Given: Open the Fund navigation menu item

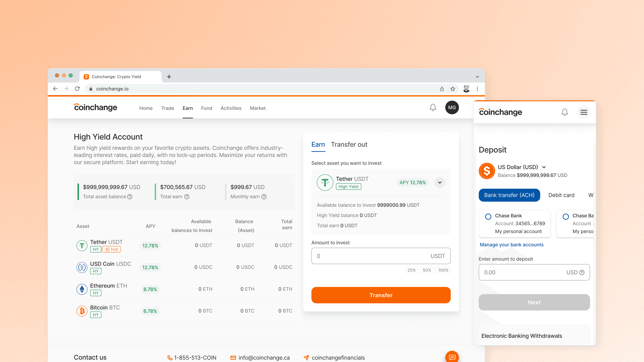Looking at the screenshot, I should [x=207, y=108].
